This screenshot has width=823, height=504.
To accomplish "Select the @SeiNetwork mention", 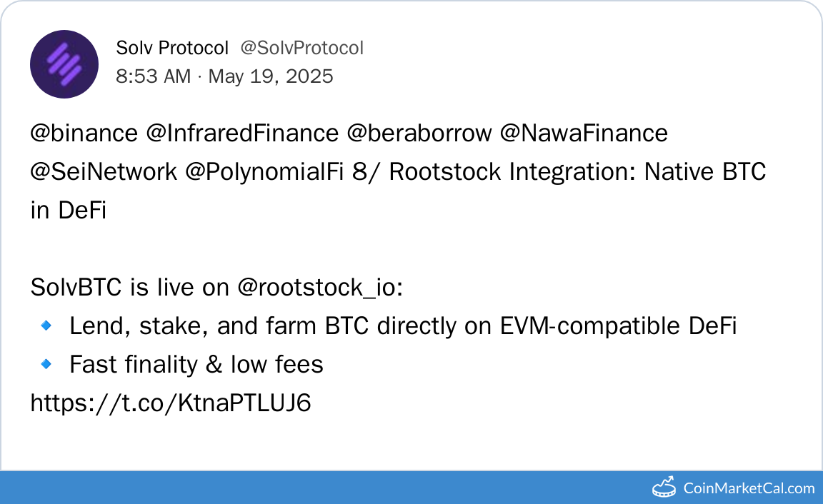I will 104,172.
